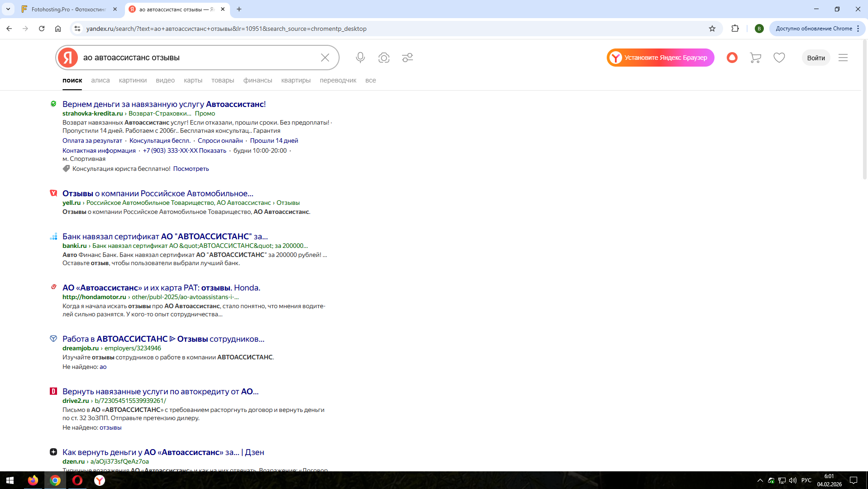
Task: Open Chrome extensions puzzle icon
Action: (x=735, y=29)
